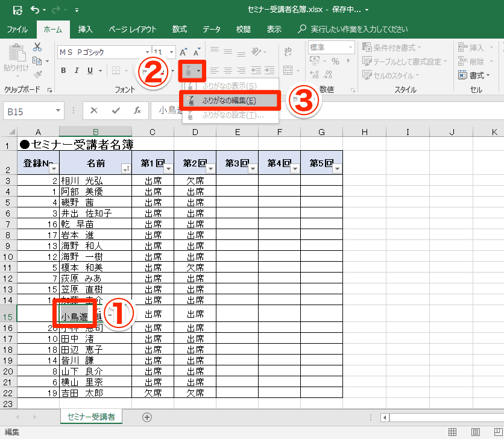504x439 pixels.
Task: Toggle Bold formatting
Action: [63, 71]
